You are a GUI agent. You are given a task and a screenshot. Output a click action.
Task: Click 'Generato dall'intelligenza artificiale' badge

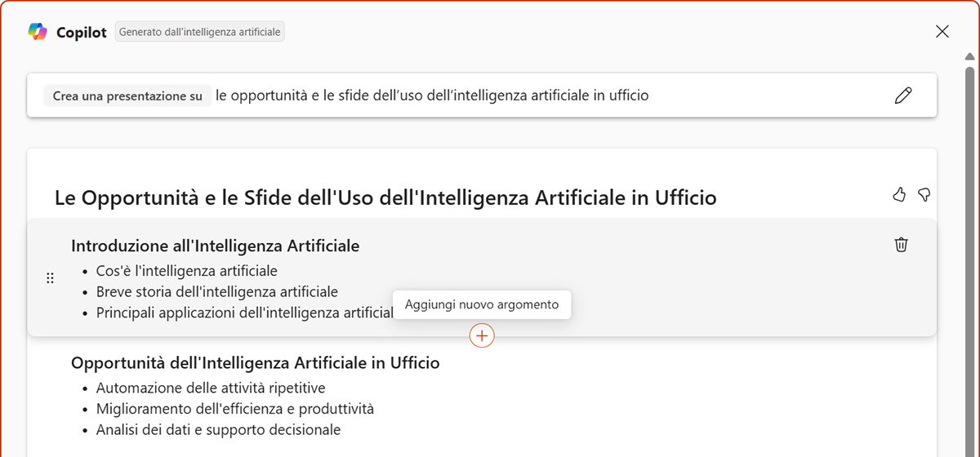coord(199,32)
